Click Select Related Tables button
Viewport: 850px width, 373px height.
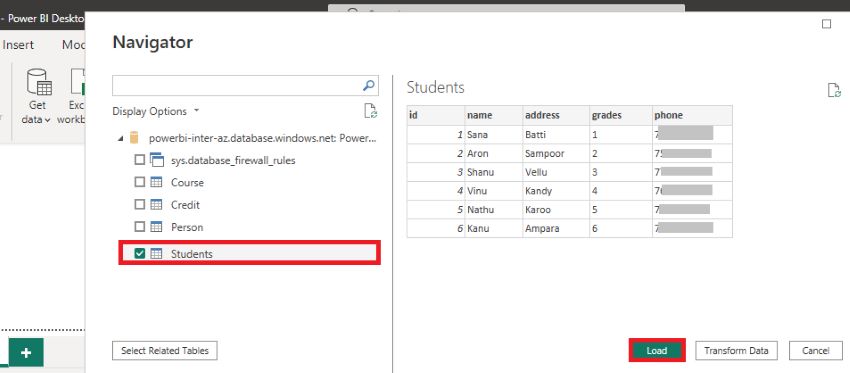point(165,351)
